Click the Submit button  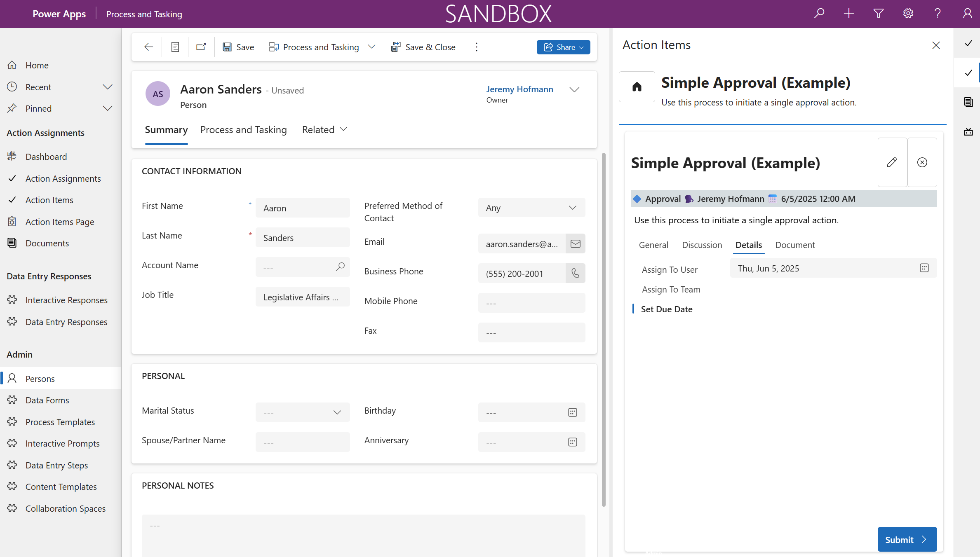[x=907, y=539]
